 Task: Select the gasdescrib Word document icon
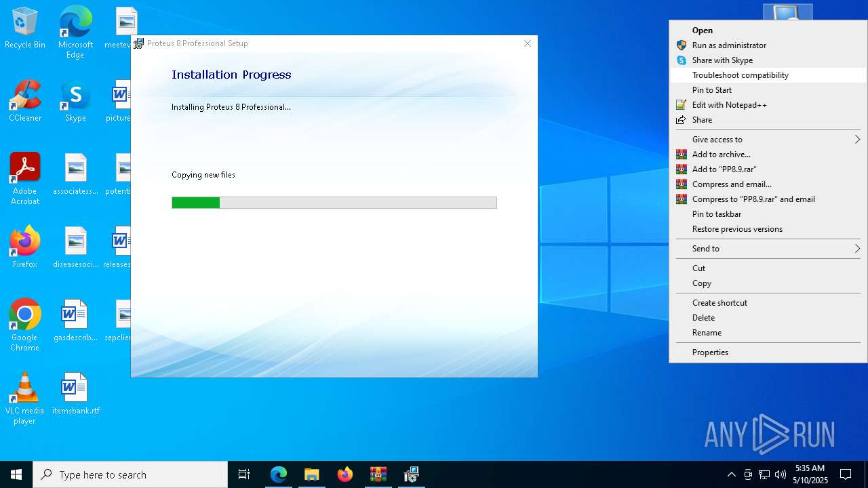tap(75, 321)
